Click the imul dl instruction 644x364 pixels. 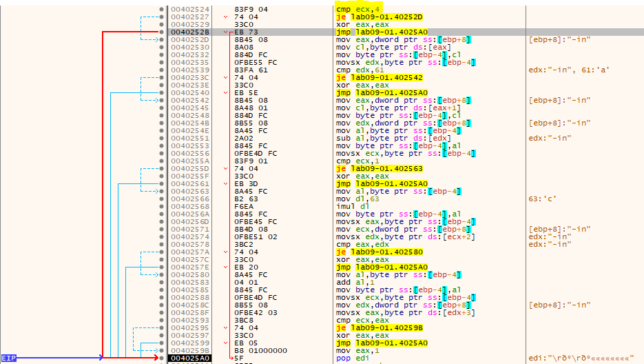[353, 206]
